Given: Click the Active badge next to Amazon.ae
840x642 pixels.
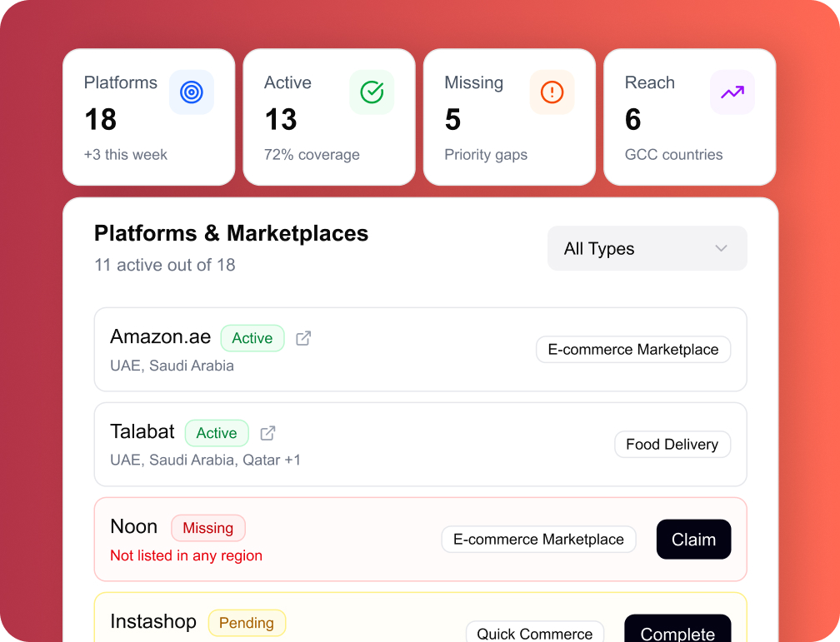Looking at the screenshot, I should click(x=252, y=338).
